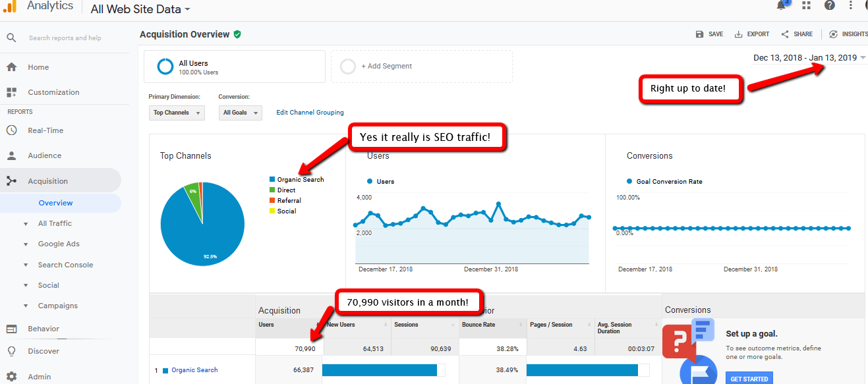Image resolution: width=868 pixels, height=384 pixels.
Task: Open the date range picker
Action: 809,58
